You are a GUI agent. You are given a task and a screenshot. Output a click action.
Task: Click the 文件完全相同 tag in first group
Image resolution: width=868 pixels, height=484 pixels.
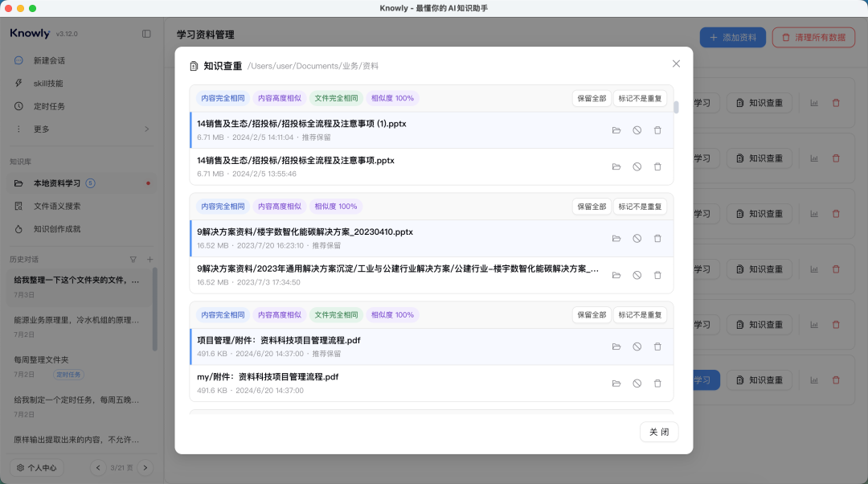point(336,98)
